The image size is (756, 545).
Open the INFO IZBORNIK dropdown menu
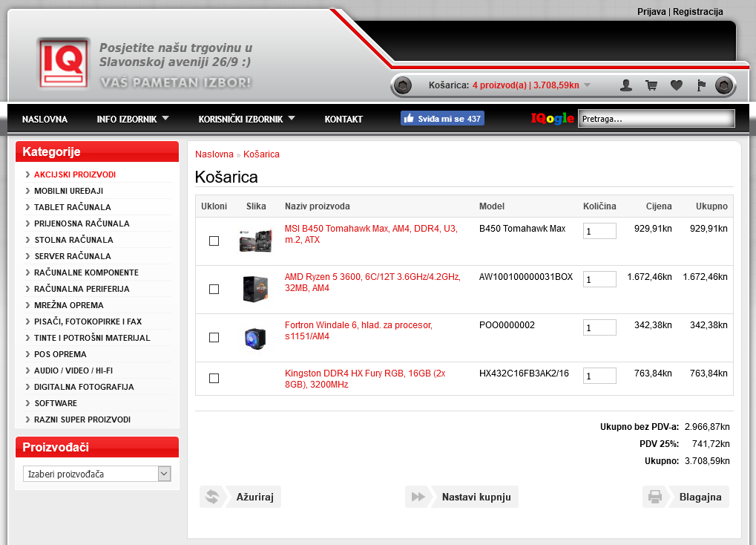(x=133, y=119)
